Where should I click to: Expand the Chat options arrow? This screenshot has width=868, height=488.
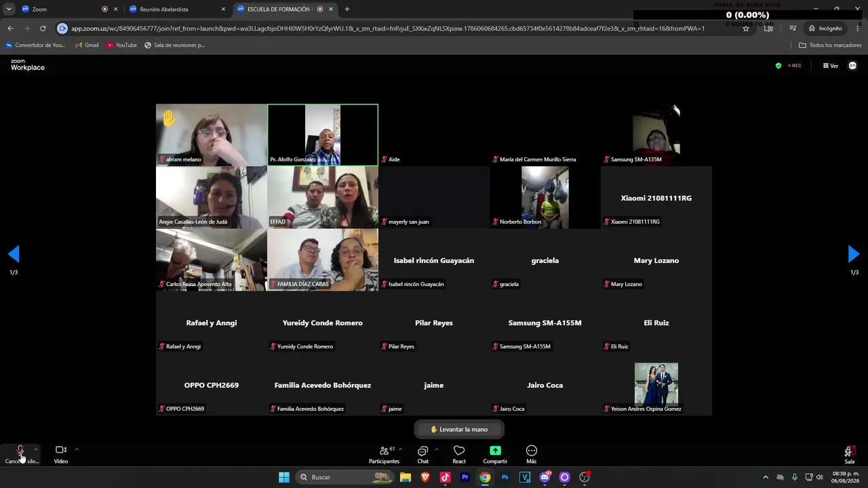point(436,449)
